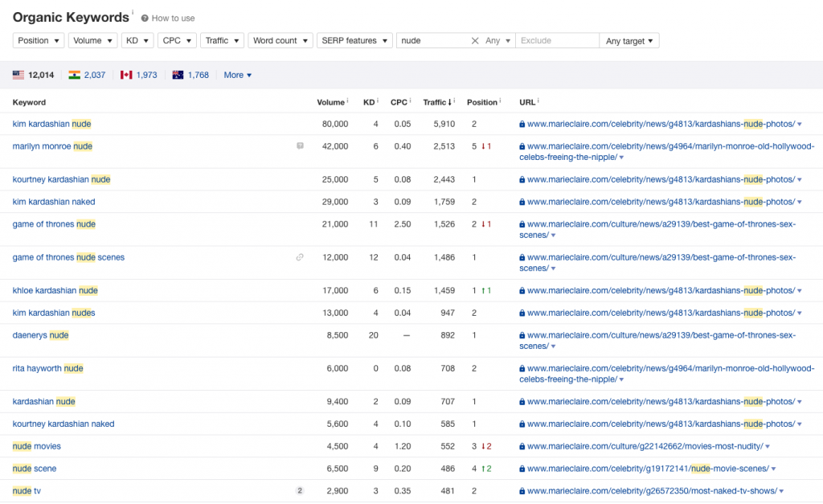Click the 12,014 US keyword count
The height and width of the screenshot is (504, 823).
(41, 75)
